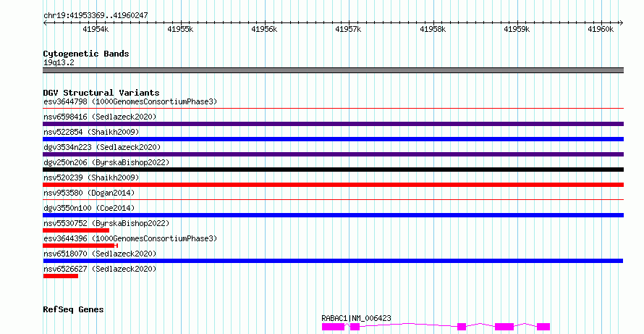Click the nsv6598416 (Sedlazeck2020) label
The image size is (644, 334).
point(100,117)
